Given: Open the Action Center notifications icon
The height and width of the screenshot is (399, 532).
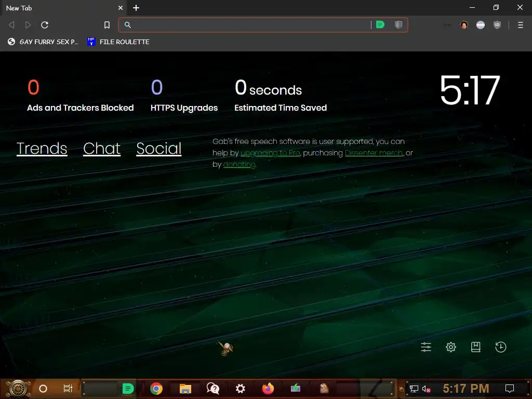Looking at the screenshot, I should click(x=510, y=389).
